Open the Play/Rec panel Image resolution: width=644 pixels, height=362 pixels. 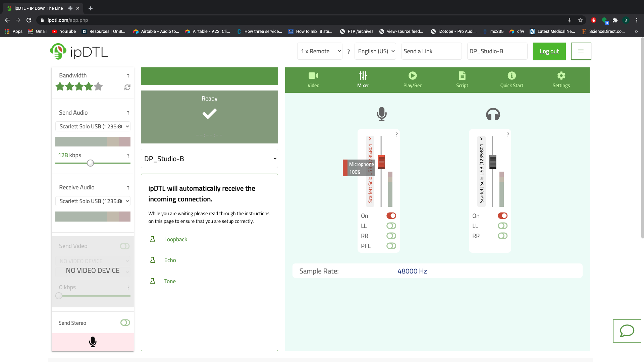pyautogui.click(x=413, y=79)
